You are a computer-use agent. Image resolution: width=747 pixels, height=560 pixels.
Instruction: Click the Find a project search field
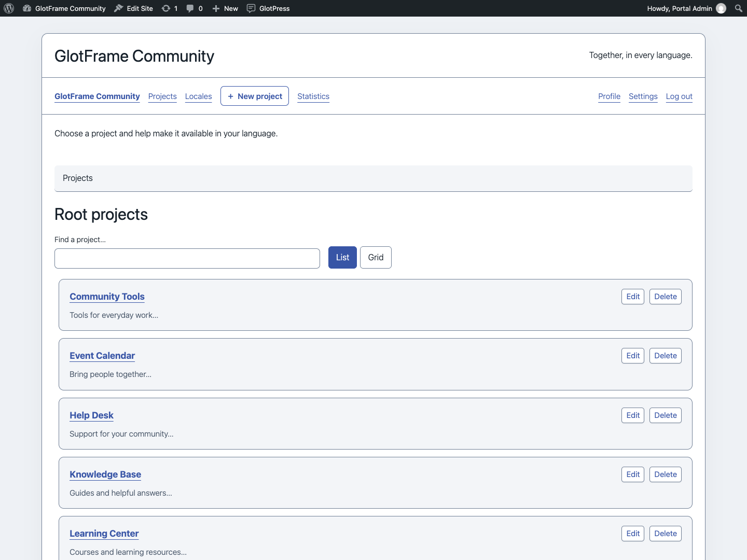[187, 258]
